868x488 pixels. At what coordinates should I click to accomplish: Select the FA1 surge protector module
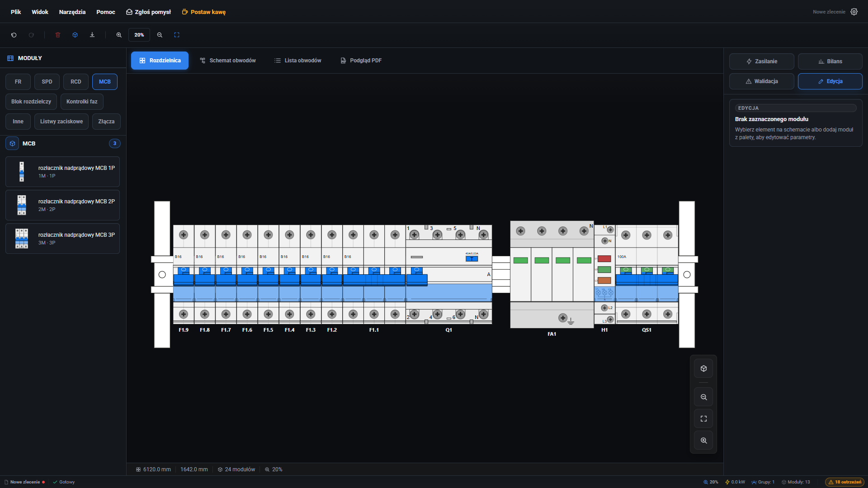[x=552, y=274]
